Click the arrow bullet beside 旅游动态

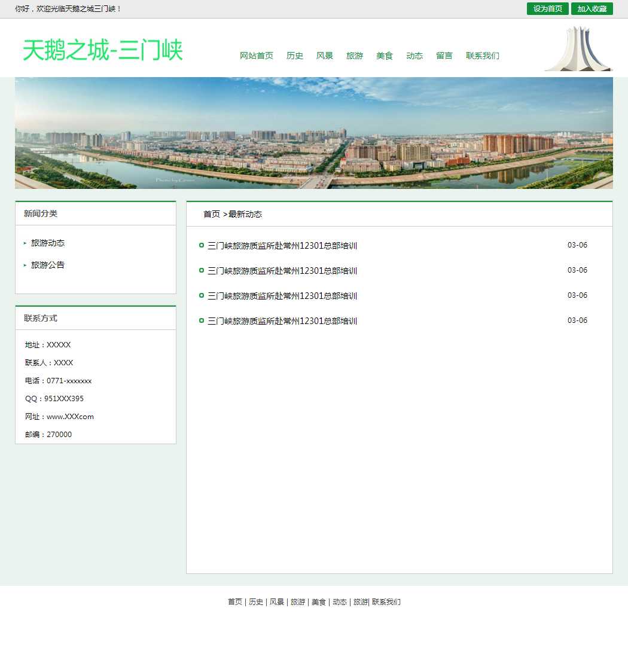(x=25, y=243)
